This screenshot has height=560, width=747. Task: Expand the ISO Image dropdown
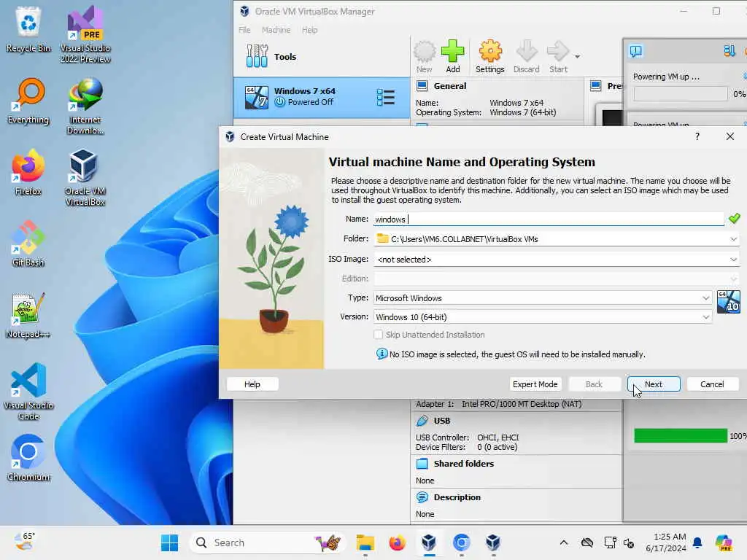(x=733, y=260)
